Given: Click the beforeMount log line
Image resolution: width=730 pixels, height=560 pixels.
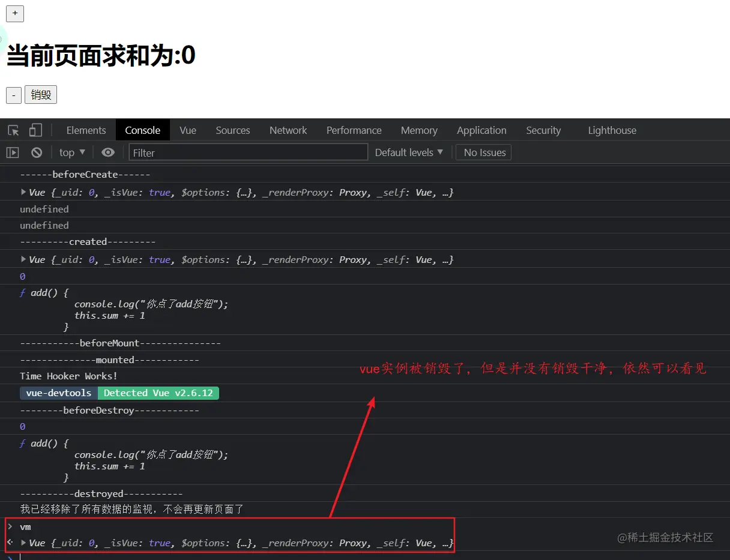Looking at the screenshot, I should click(x=120, y=343).
